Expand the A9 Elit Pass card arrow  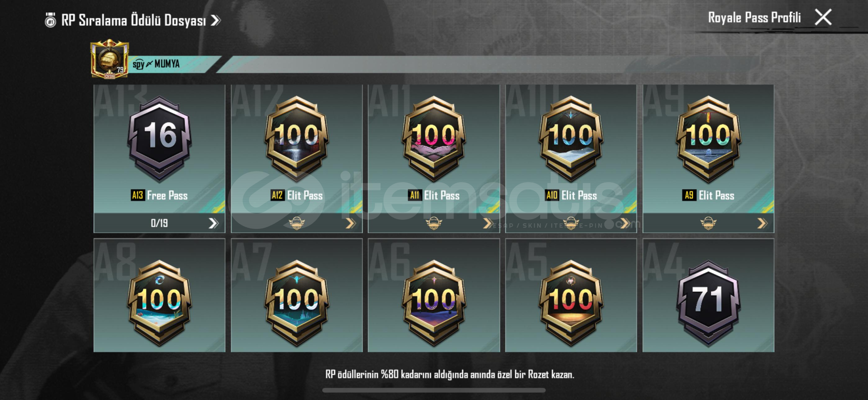tap(762, 223)
